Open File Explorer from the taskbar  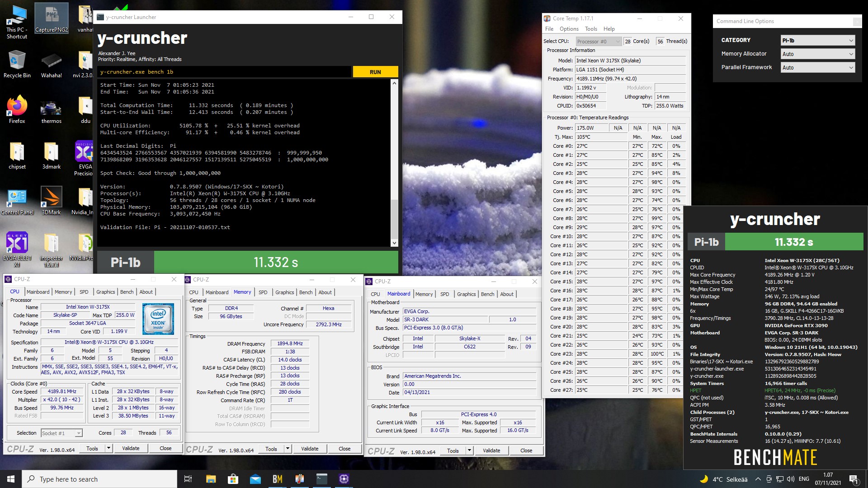(x=211, y=479)
